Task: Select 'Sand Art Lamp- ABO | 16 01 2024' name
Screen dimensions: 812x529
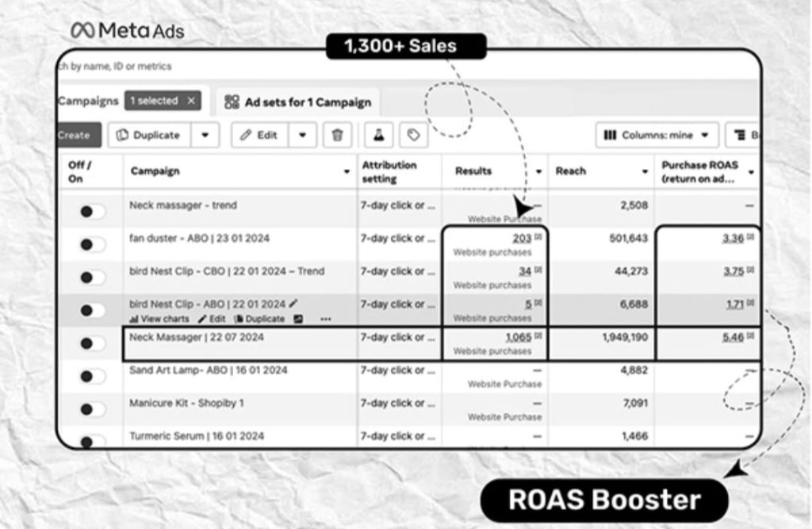Action: 209,370
